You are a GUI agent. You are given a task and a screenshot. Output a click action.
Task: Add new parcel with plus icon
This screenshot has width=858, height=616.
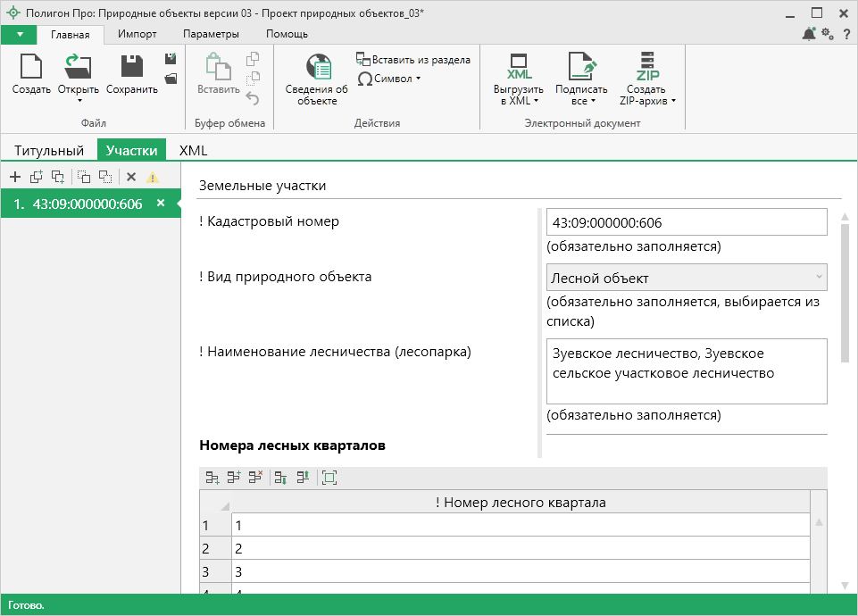tap(15, 177)
